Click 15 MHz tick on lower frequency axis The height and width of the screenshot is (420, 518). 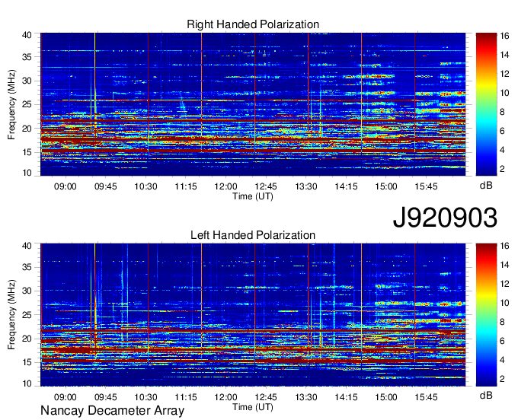point(27,363)
